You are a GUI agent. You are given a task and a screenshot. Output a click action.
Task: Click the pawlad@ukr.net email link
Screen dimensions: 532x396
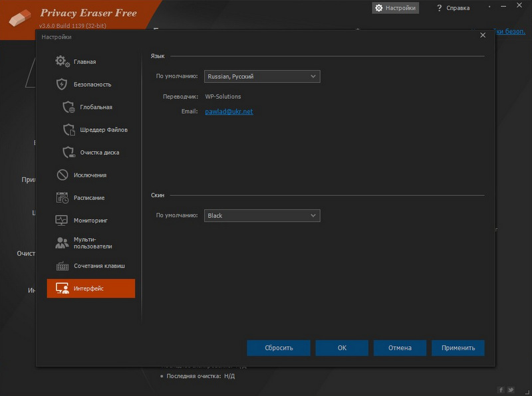(229, 112)
